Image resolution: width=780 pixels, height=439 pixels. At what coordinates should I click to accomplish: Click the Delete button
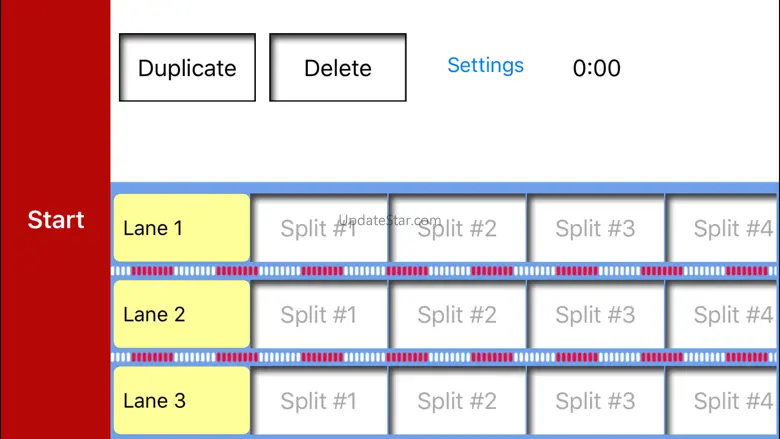[338, 68]
